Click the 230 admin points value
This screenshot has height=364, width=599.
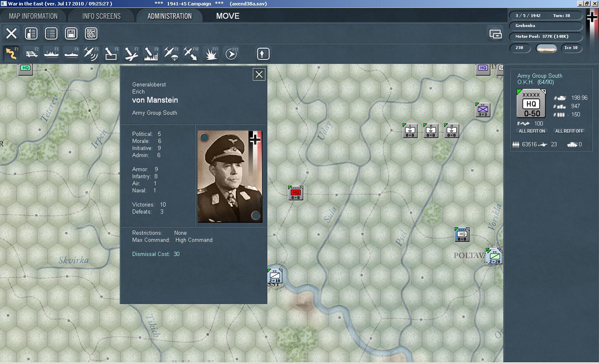pyautogui.click(x=520, y=48)
